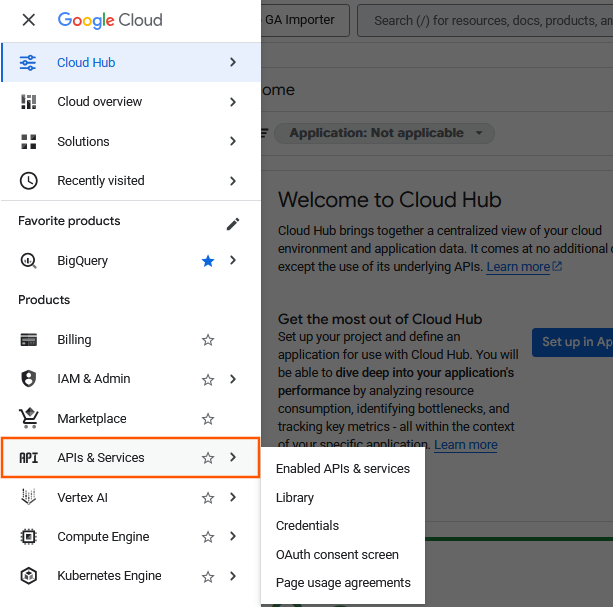Click the Compute Engine chip icon
The image size is (613, 607).
(29, 537)
